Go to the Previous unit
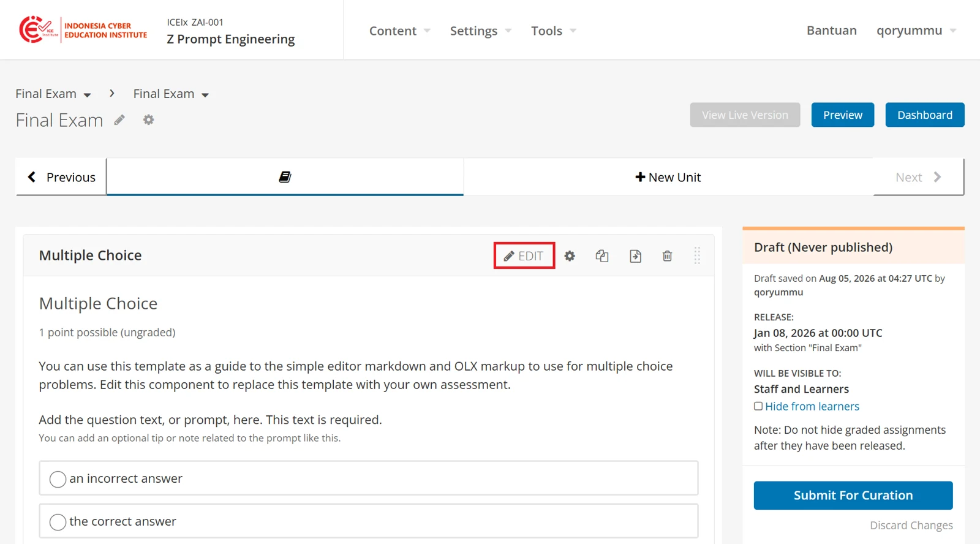This screenshot has width=980, height=544. coord(61,177)
